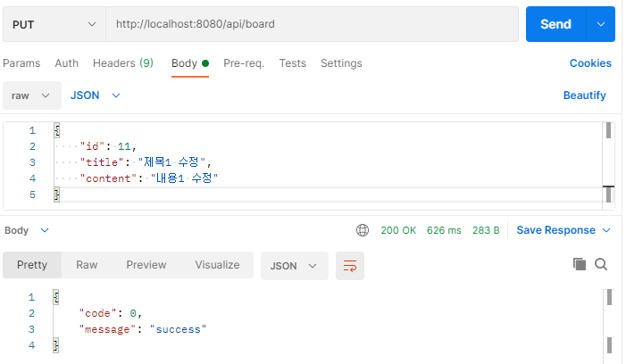Viewport: 626px width, 364px height.
Task: Click the "content" line in request body
Action: click(x=149, y=178)
